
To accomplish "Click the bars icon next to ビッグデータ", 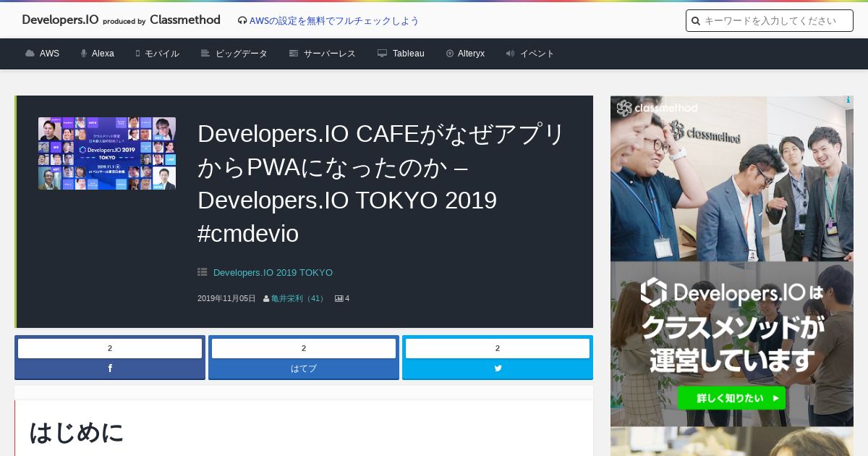I will [205, 54].
